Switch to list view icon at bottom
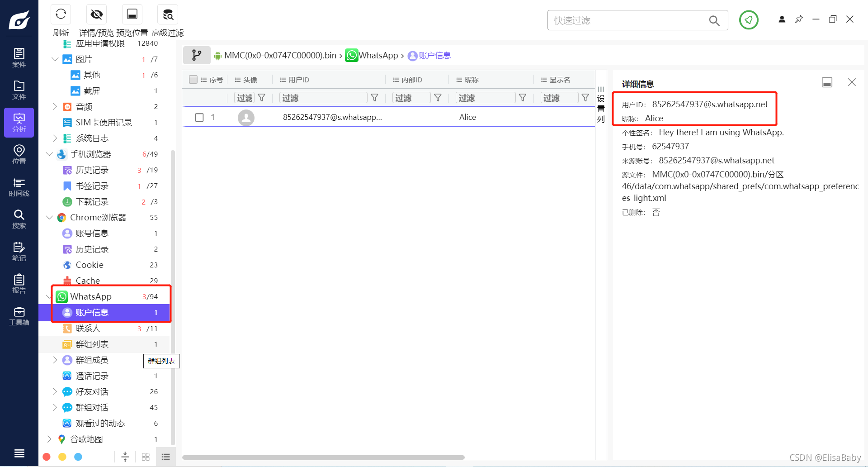Screen dimensions: 868x467 [166, 457]
